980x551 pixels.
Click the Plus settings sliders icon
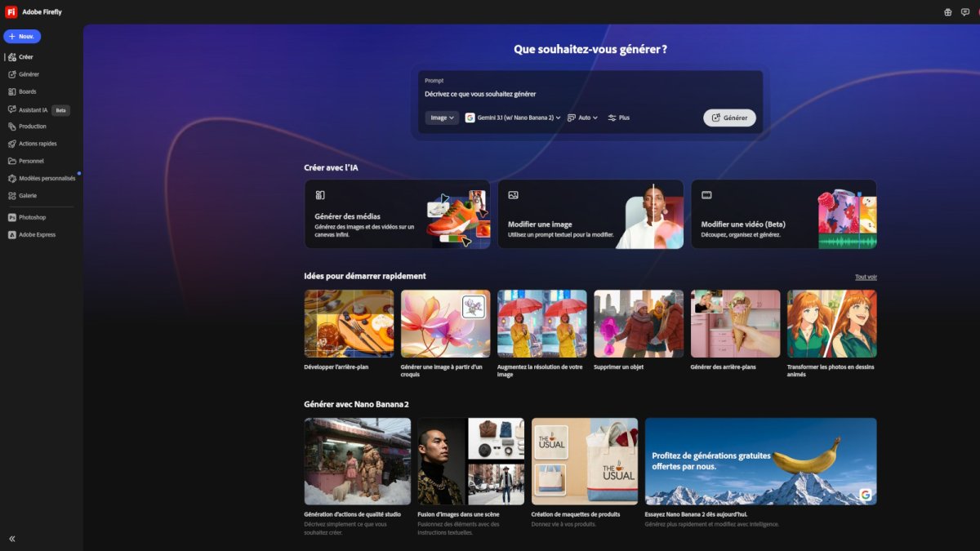pos(612,118)
